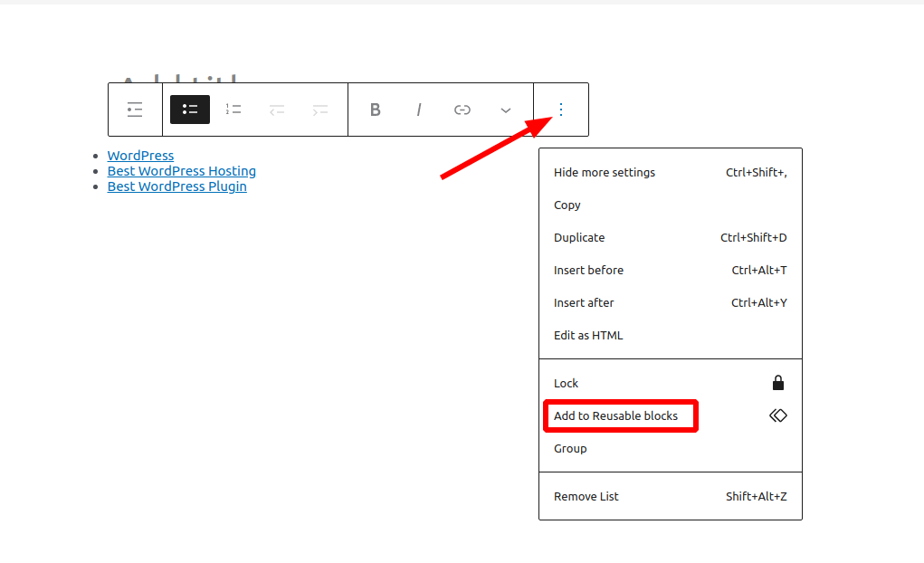Select Copy from the options menu
Image resolution: width=924 pixels, height=563 pixels.
point(671,205)
